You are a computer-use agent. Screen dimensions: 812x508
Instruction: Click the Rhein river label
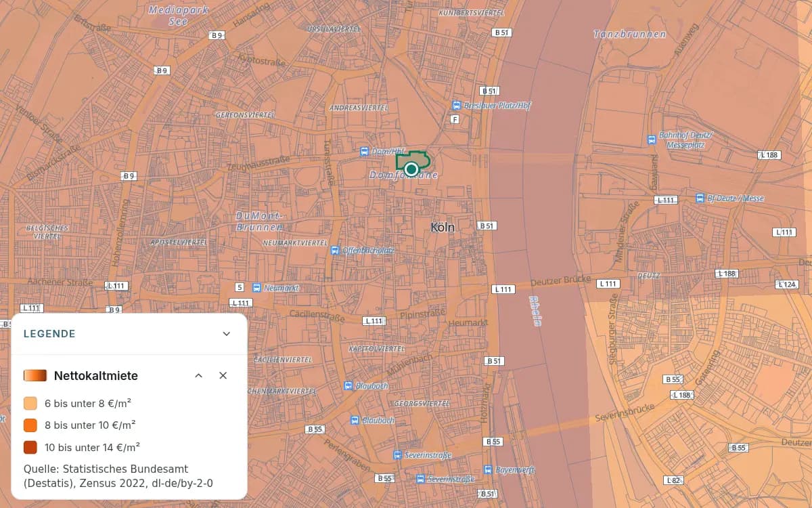click(535, 310)
